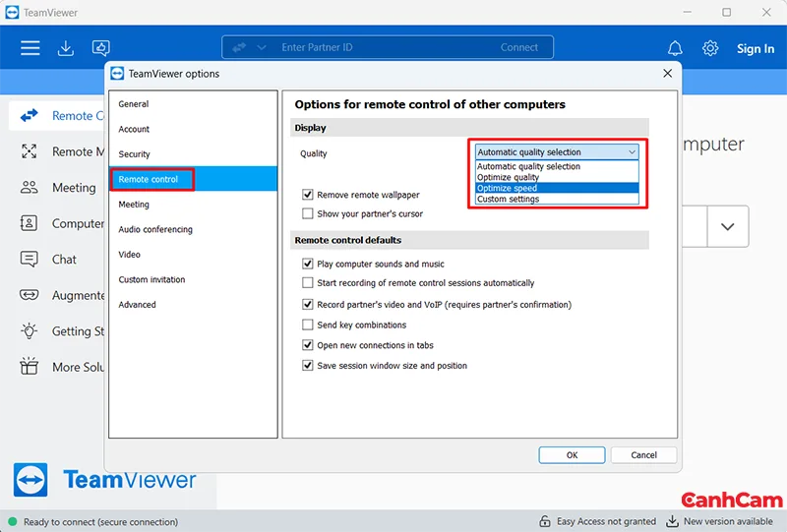Close the TeamViewer options dialog
Image resolution: width=787 pixels, height=532 pixels.
tap(668, 74)
